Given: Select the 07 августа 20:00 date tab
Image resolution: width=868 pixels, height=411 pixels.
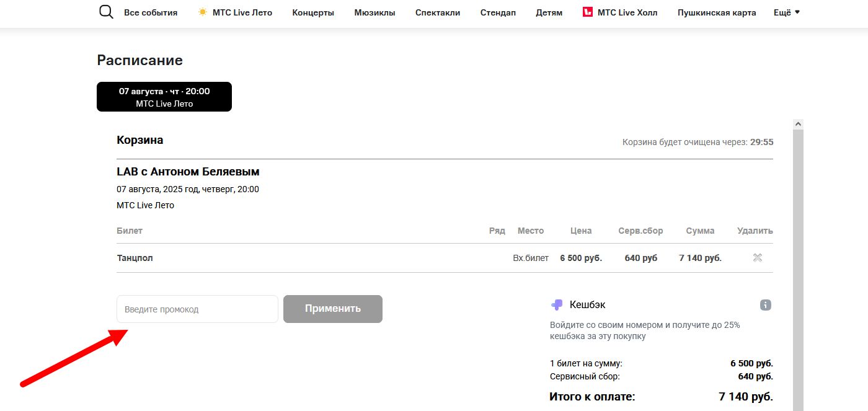Looking at the screenshot, I should (x=164, y=96).
